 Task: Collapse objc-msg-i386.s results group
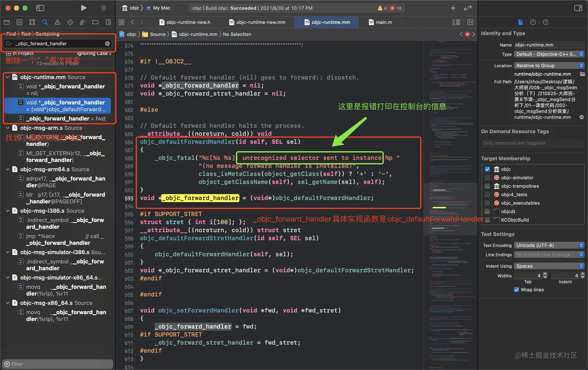click(8, 211)
